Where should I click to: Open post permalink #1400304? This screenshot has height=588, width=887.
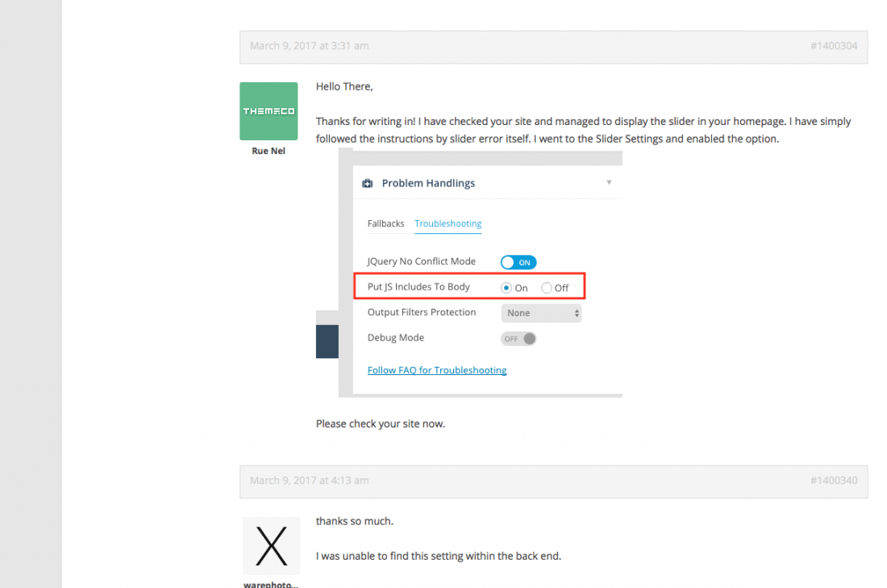pyautogui.click(x=833, y=46)
